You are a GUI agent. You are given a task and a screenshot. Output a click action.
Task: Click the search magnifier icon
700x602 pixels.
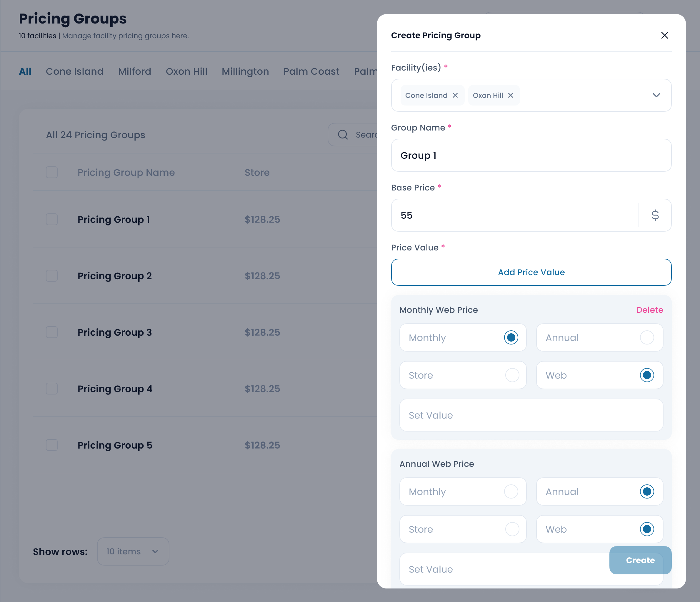pos(343,135)
